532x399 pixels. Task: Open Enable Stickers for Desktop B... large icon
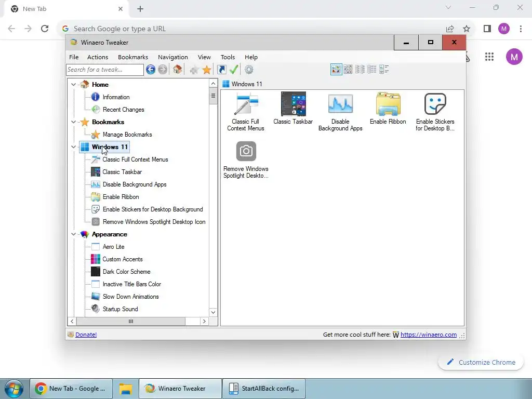435,112
